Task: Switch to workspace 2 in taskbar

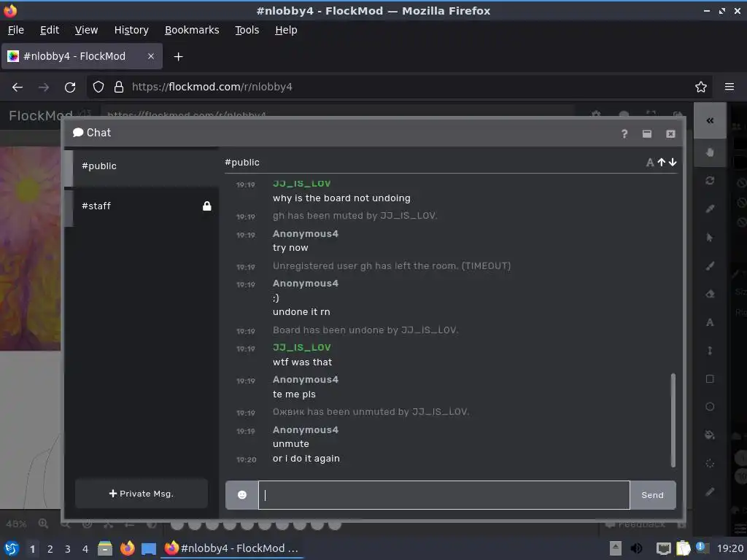Action: pos(50,549)
